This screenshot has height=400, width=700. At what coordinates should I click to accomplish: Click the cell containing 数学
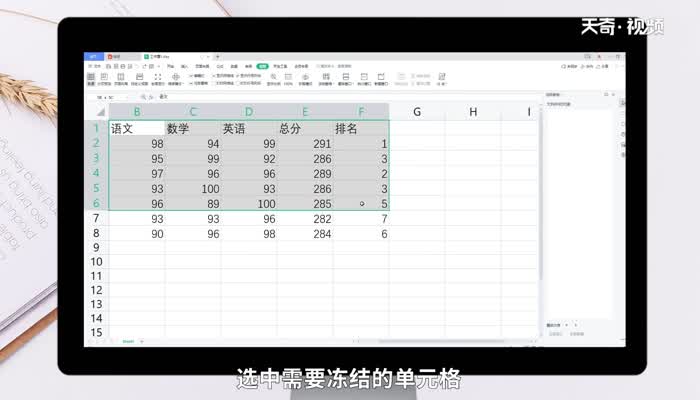(x=193, y=129)
